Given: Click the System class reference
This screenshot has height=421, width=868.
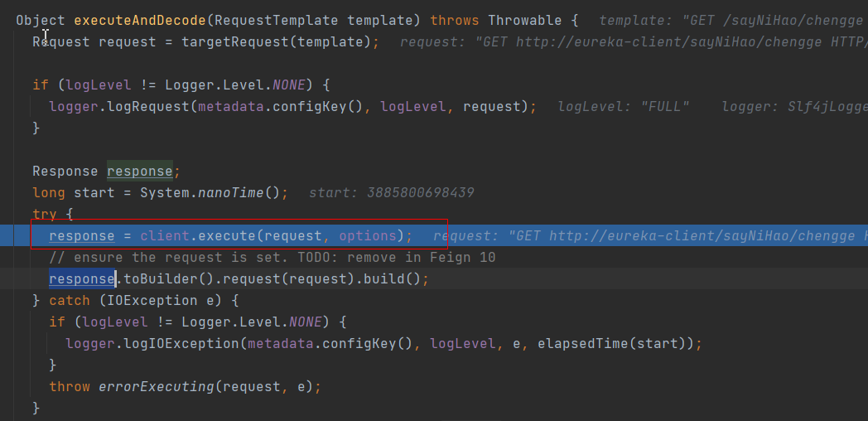Looking at the screenshot, I should [x=165, y=193].
